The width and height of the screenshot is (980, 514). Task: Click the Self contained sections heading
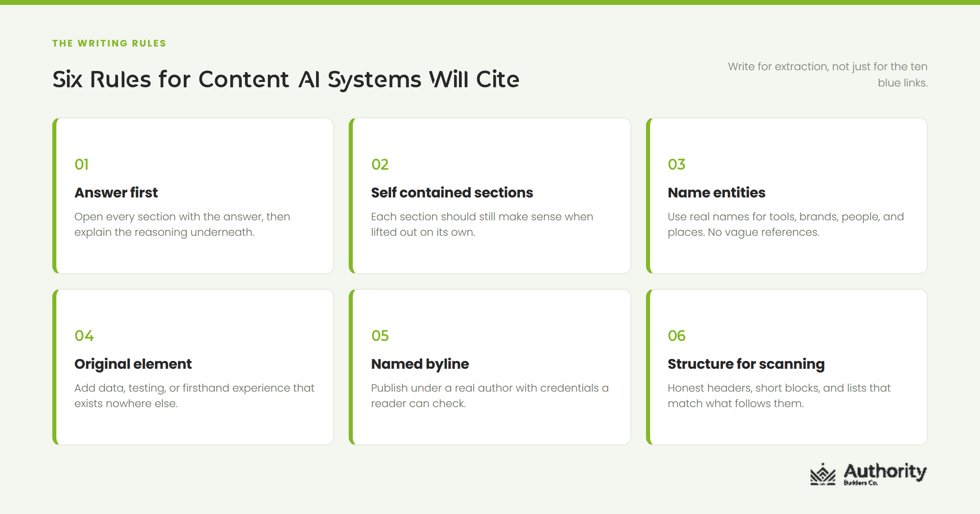(452, 193)
